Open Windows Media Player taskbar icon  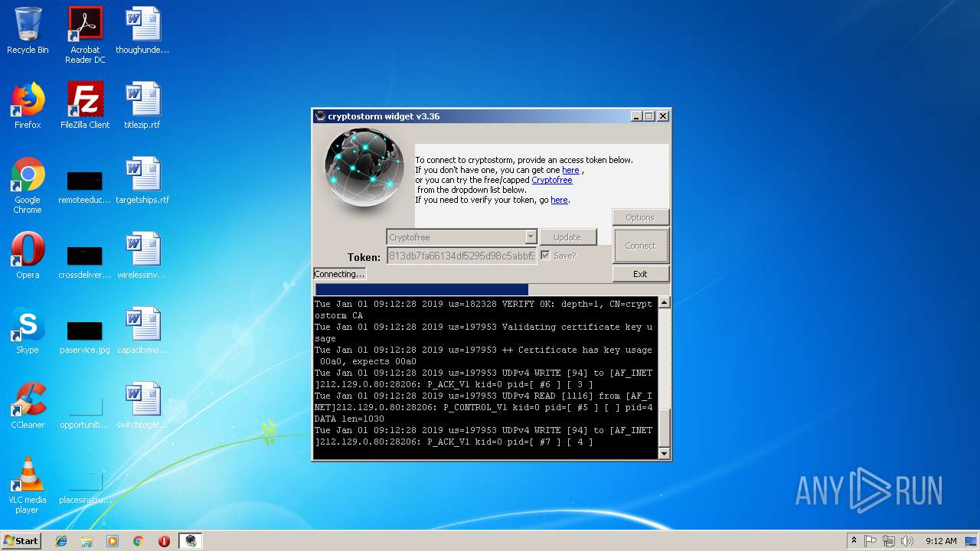coord(113,541)
